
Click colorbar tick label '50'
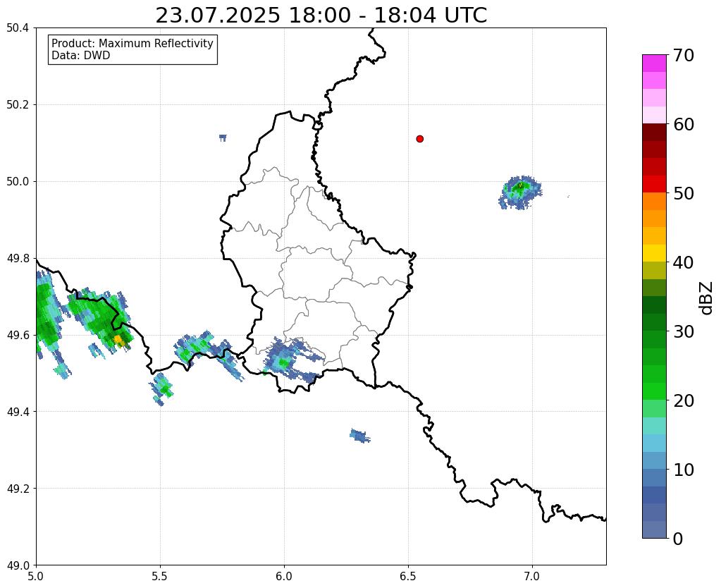pos(684,193)
